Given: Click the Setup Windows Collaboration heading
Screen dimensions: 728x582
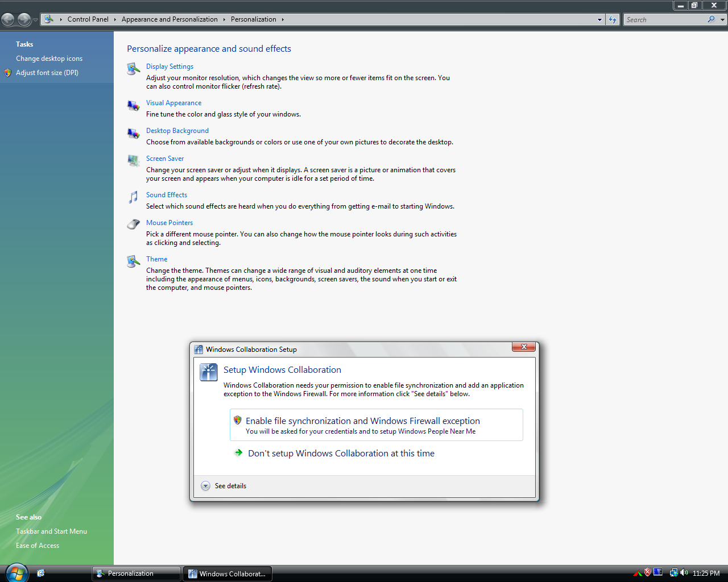Looking at the screenshot, I should coord(282,369).
